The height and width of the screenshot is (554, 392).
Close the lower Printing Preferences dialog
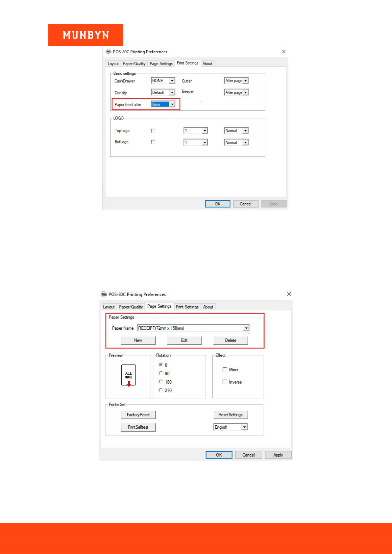point(289,294)
